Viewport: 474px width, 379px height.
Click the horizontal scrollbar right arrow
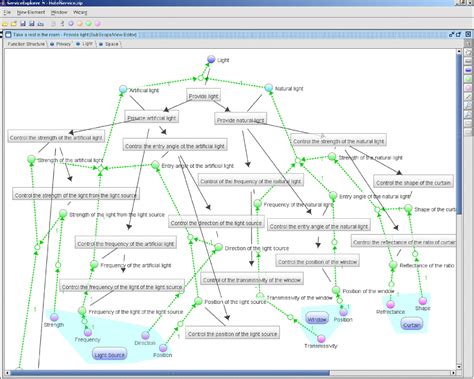453,373
